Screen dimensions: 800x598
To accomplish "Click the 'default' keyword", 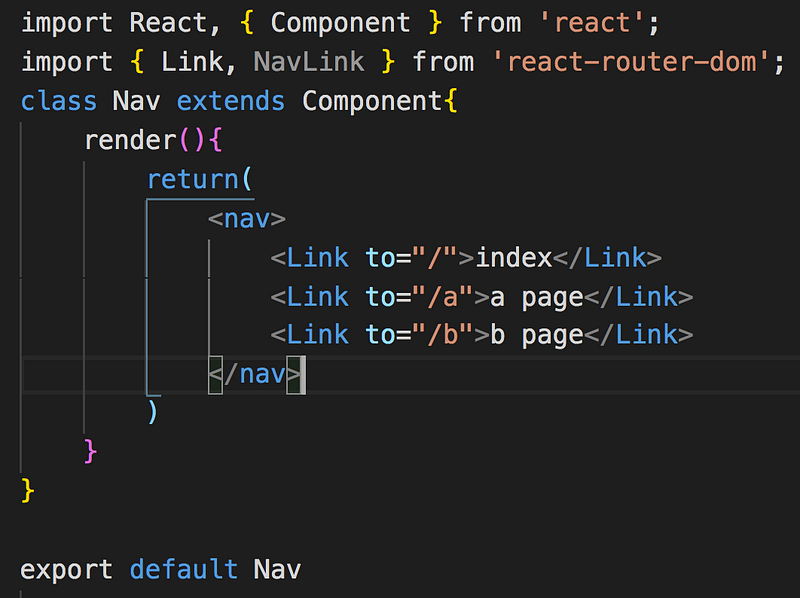I will (x=184, y=570).
